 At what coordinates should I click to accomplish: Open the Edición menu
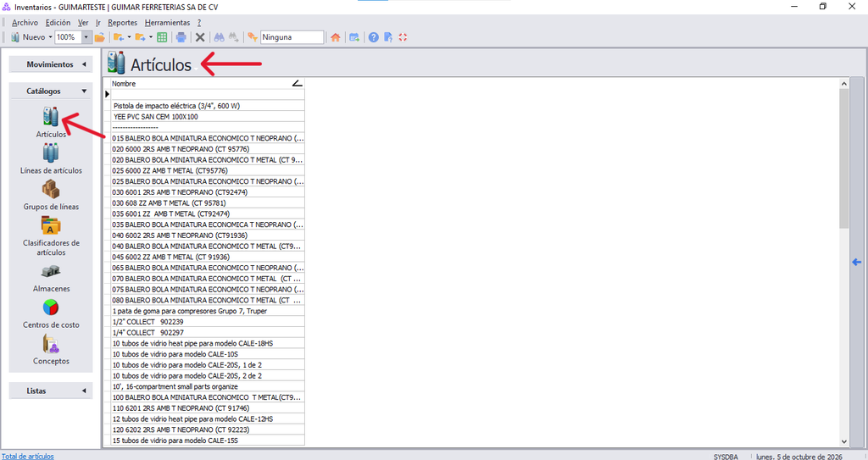click(58, 23)
